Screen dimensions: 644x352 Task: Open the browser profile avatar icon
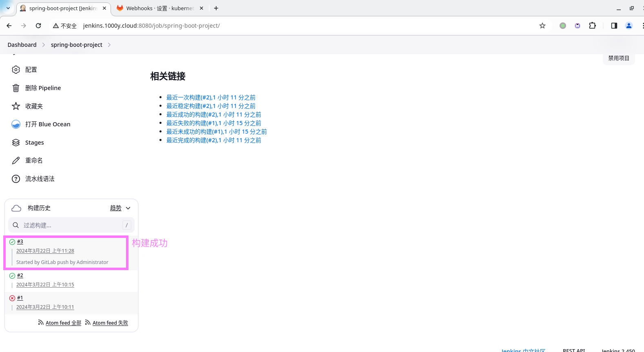(x=629, y=26)
